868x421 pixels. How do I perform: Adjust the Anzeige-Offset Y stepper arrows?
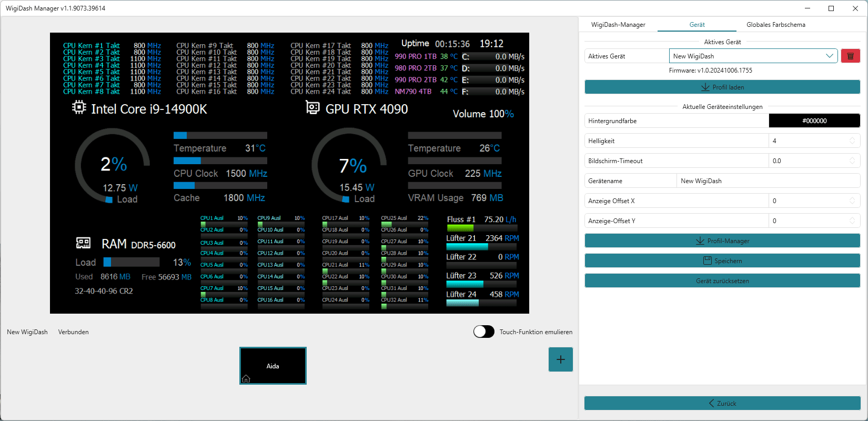[852, 221]
